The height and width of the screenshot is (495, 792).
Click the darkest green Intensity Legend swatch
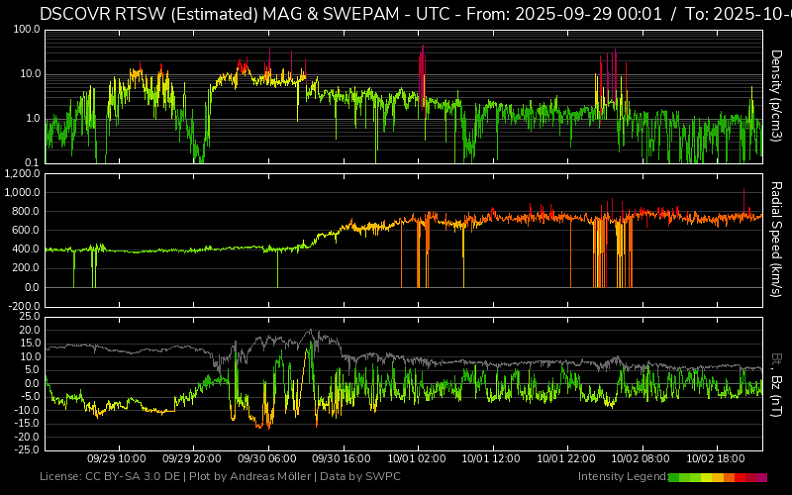(x=673, y=477)
